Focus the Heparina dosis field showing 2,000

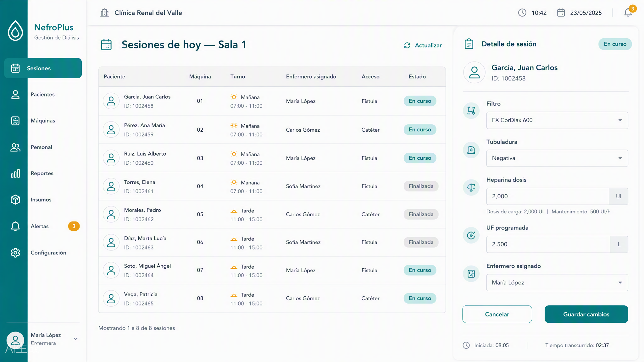point(547,196)
